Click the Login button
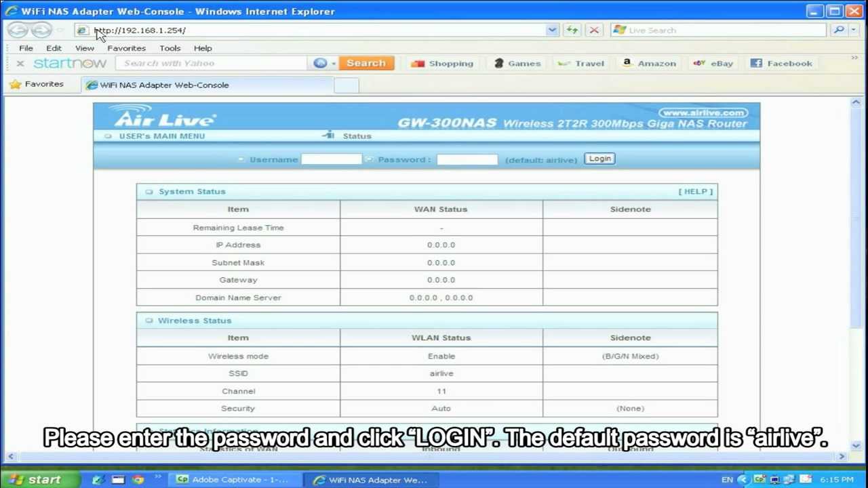 click(x=599, y=159)
